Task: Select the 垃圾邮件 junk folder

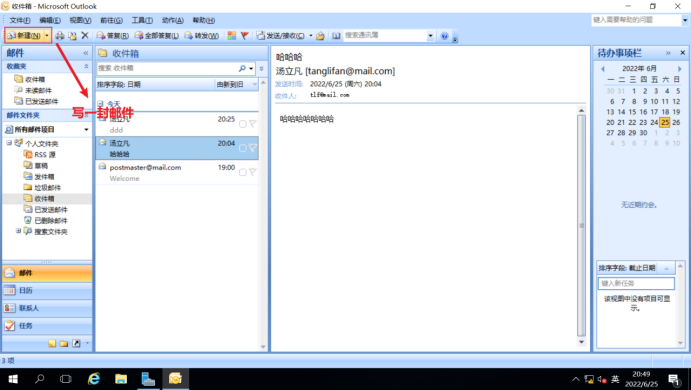Action: point(48,188)
